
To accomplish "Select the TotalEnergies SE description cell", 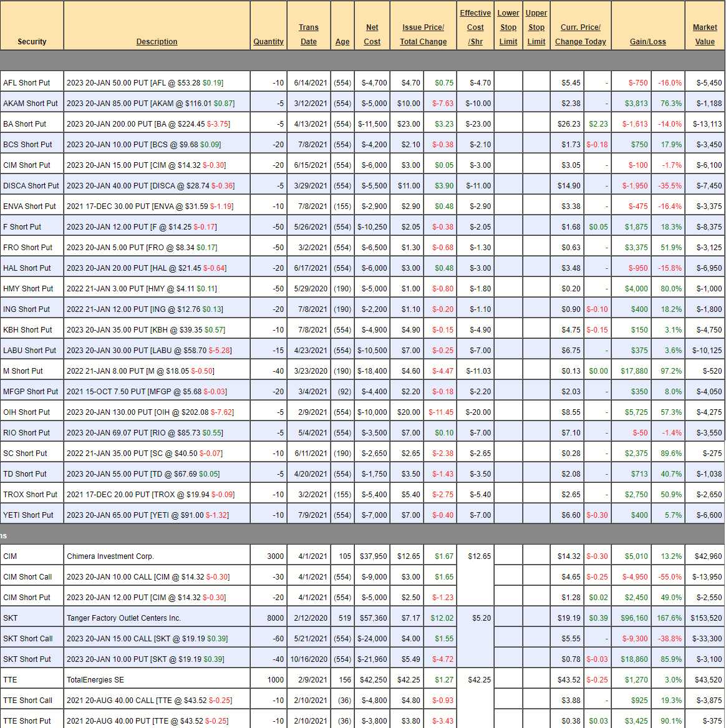I will pos(99,680).
